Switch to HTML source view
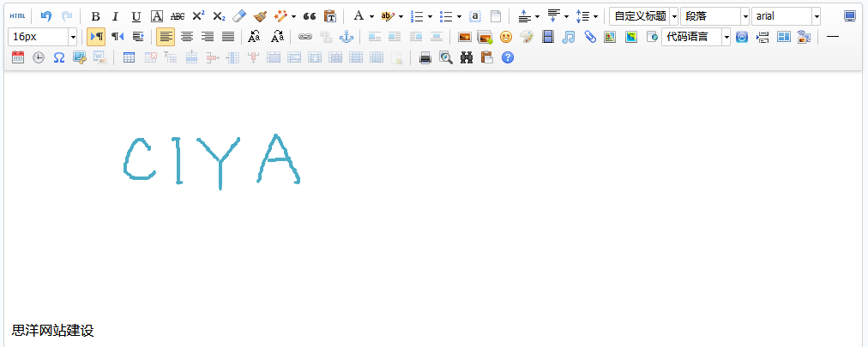 tap(17, 16)
